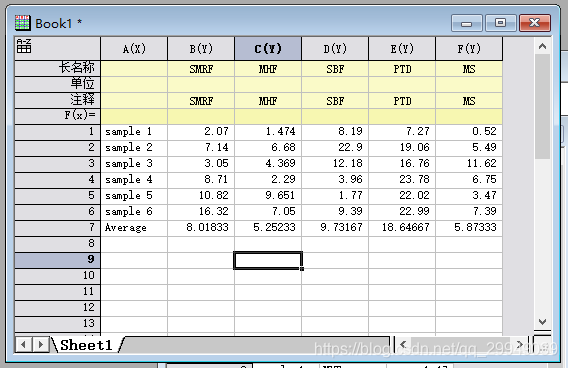Click the PTD comment cell

pos(402,100)
